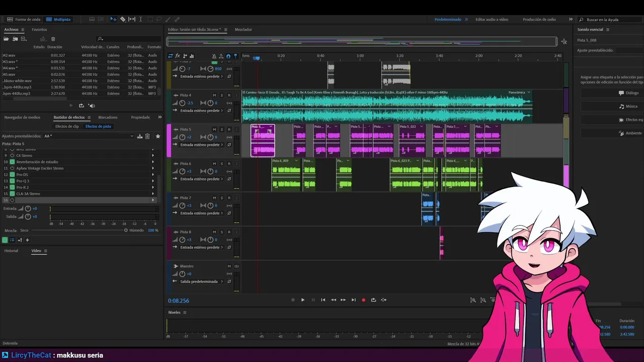Expand the empty slot 16 arrow

coord(153,200)
